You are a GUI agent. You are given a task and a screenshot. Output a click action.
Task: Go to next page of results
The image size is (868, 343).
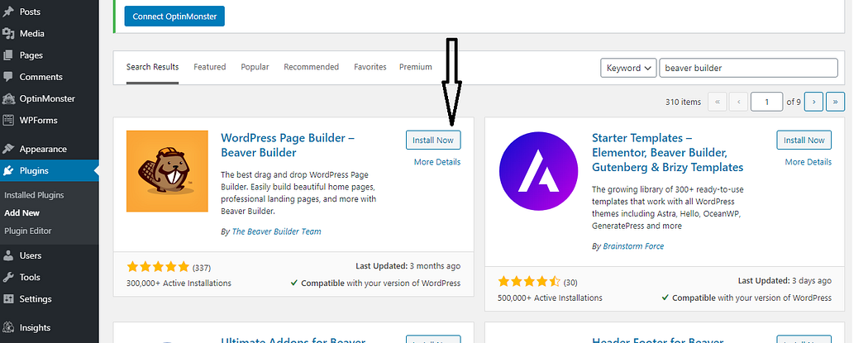pyautogui.click(x=813, y=102)
